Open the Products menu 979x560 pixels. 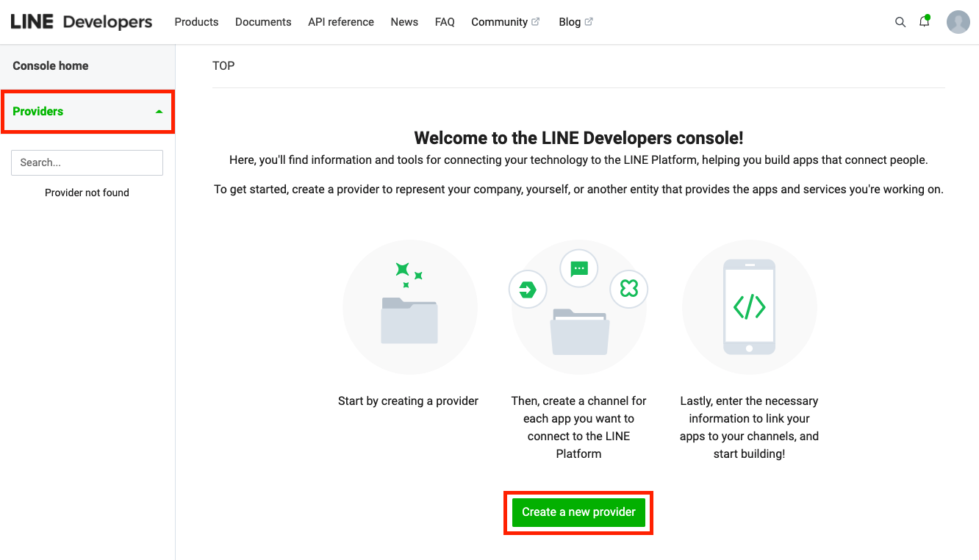coord(196,22)
